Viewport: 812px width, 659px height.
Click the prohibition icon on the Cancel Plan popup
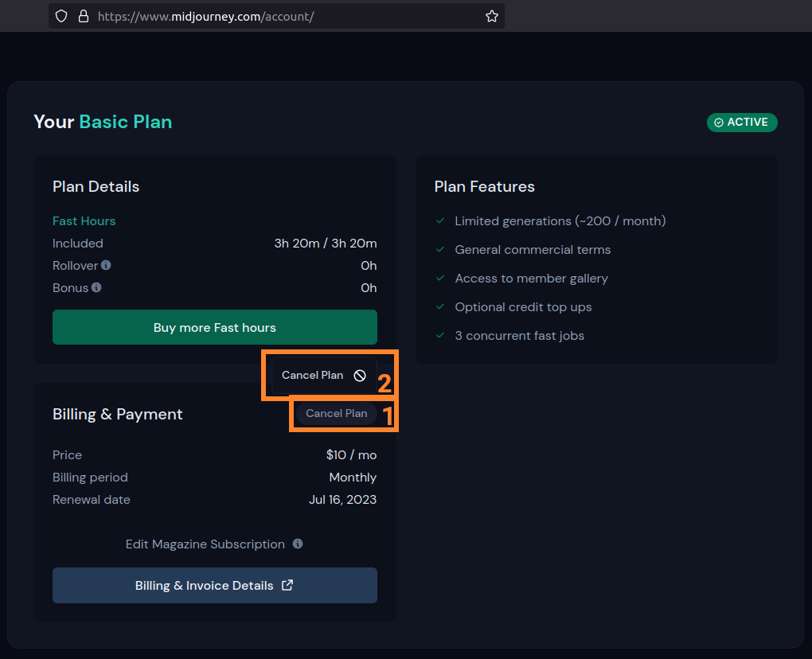(360, 375)
